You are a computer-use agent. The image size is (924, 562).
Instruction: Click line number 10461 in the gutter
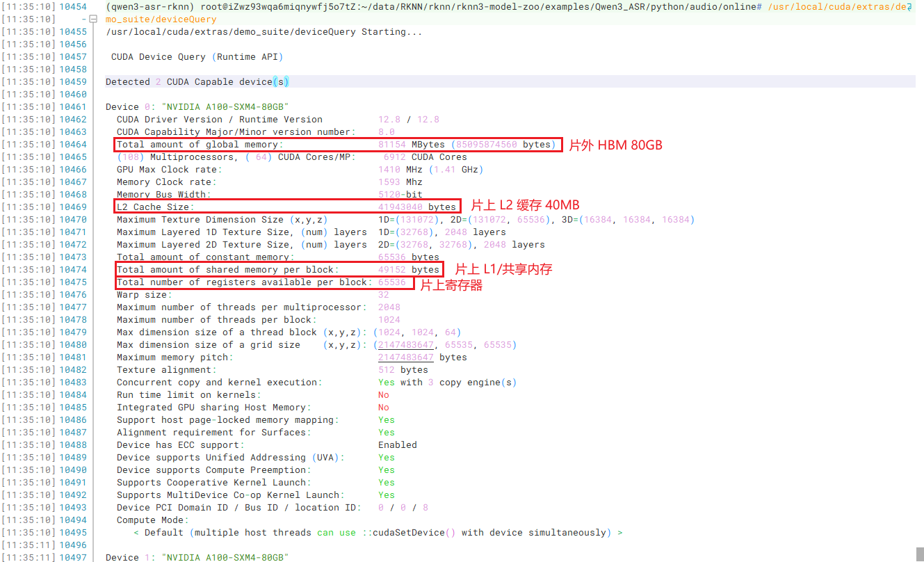pyautogui.click(x=73, y=107)
